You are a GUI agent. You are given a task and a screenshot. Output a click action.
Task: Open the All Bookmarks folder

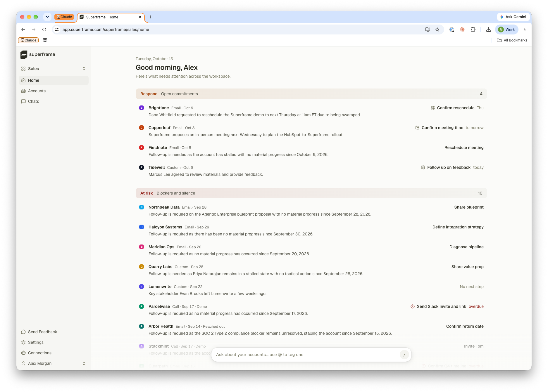click(x=512, y=40)
